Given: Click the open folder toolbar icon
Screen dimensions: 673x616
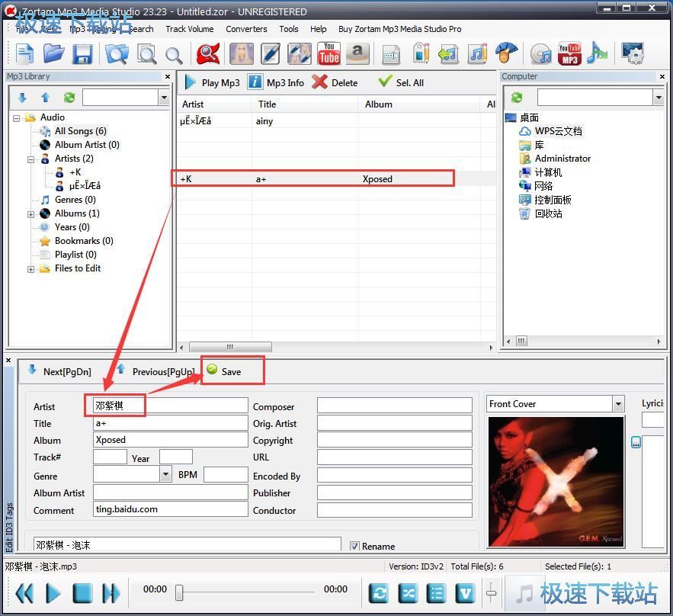Looking at the screenshot, I should click(x=53, y=53).
